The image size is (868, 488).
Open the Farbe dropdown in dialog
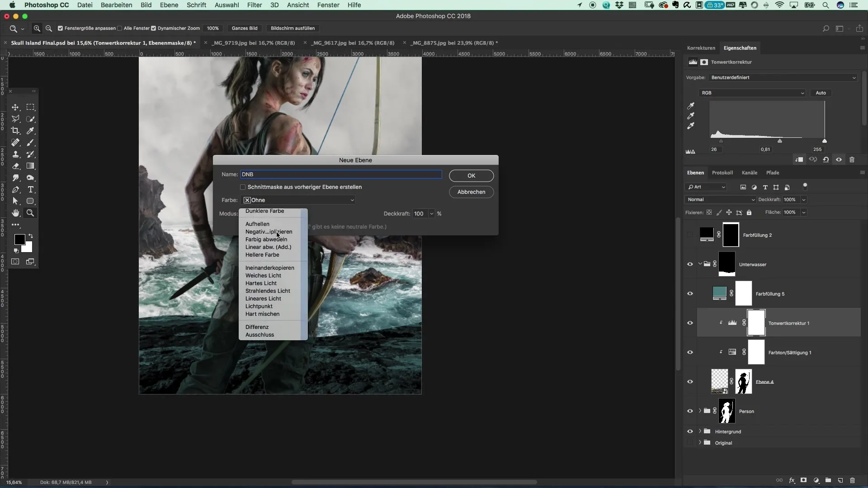pos(298,200)
